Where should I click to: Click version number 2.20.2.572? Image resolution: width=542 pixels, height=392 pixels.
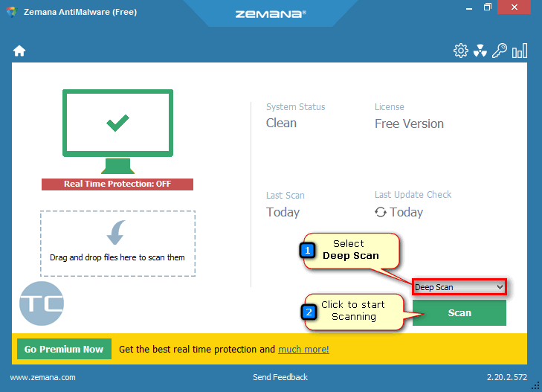[507, 377]
